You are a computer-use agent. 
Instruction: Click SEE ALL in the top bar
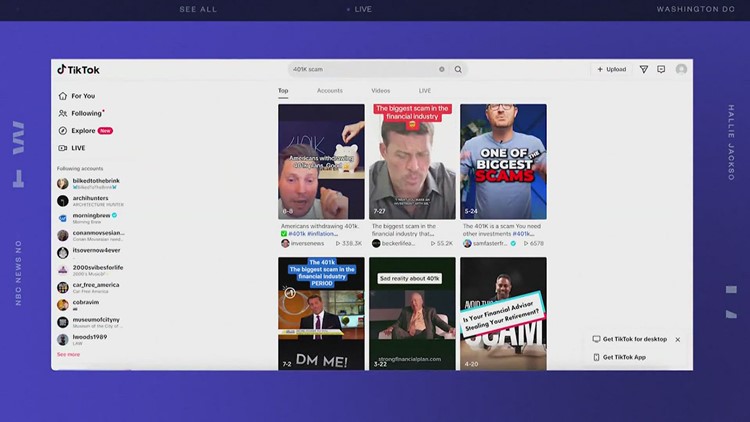tap(198, 9)
